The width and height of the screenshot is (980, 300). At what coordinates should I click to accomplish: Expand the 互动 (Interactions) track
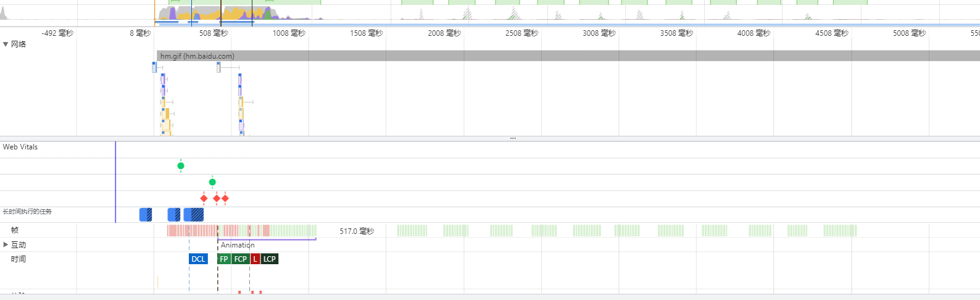(6, 245)
